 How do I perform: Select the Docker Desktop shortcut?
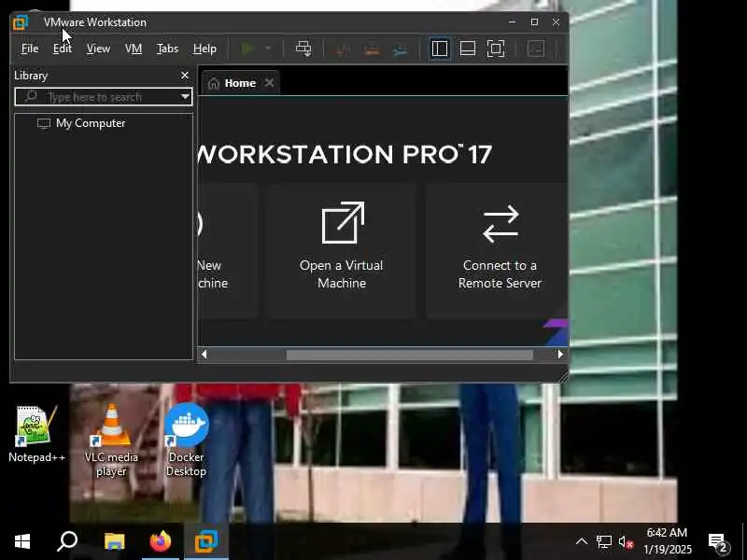pyautogui.click(x=186, y=441)
